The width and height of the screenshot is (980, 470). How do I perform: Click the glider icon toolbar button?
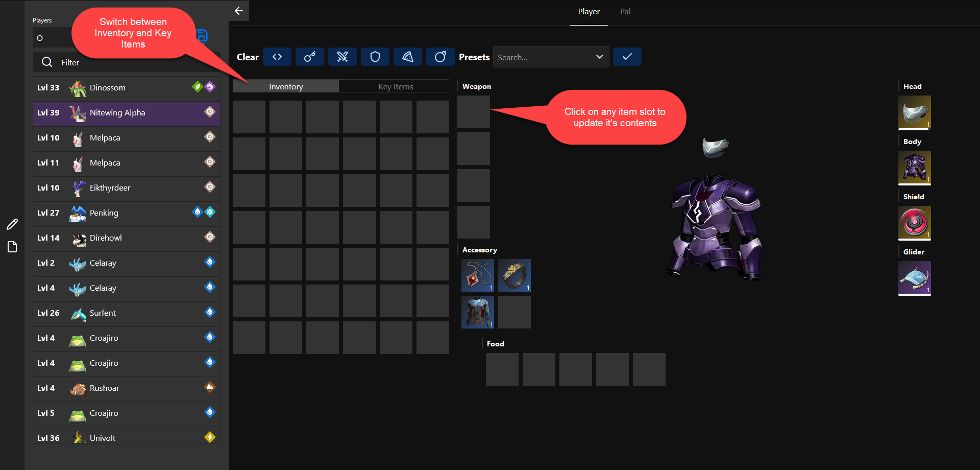[408, 57]
